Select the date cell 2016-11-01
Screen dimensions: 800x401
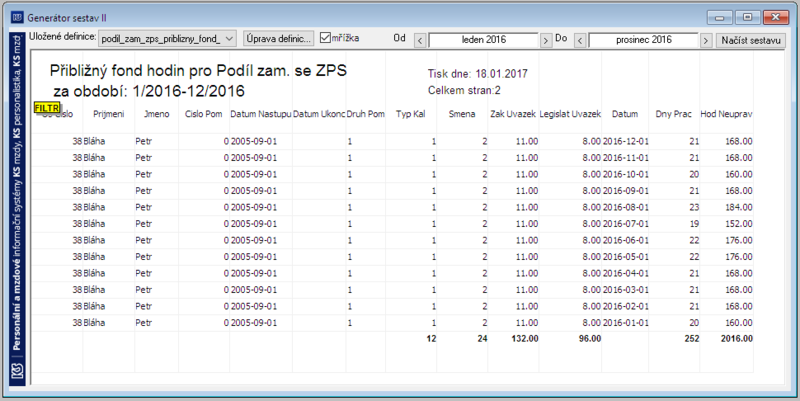pyautogui.click(x=626, y=158)
